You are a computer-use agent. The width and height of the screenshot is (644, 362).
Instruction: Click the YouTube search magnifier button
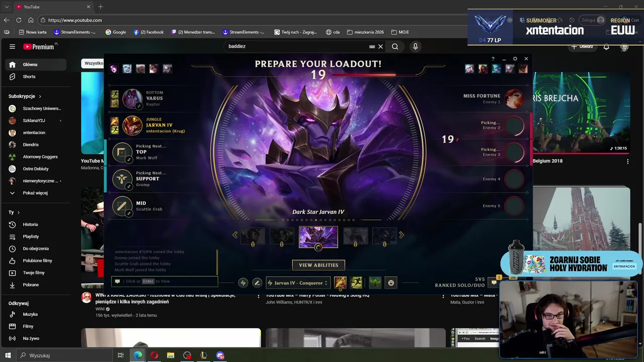point(395,46)
